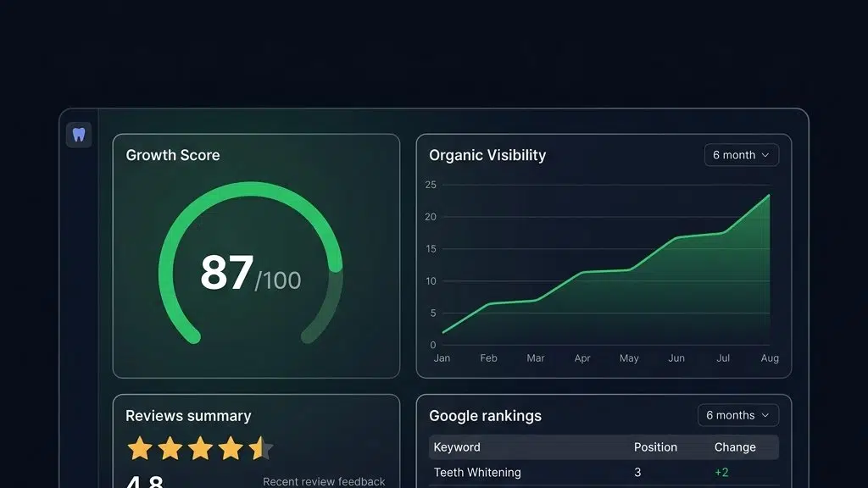Click the half-filled fifth rating star
The height and width of the screenshot is (488, 868).
(x=260, y=448)
